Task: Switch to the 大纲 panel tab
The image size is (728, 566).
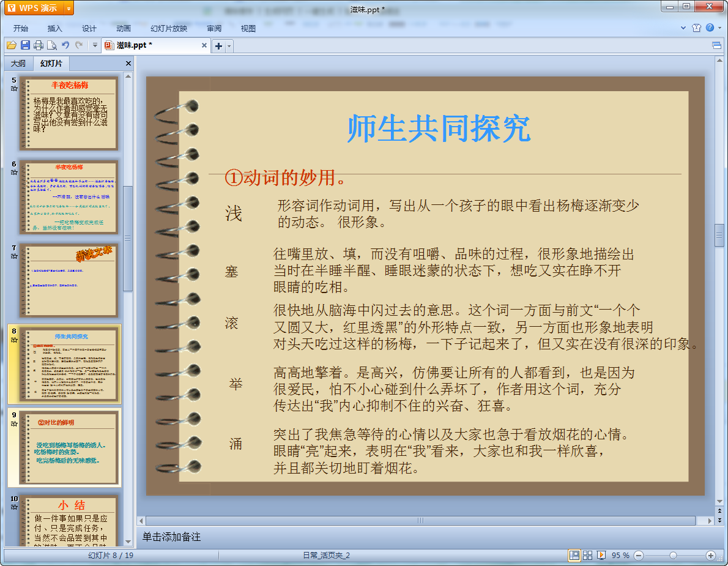Action: point(18,63)
